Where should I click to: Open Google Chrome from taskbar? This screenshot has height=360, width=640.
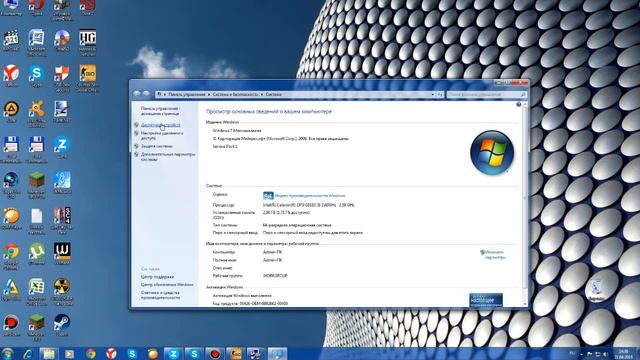click(91, 354)
